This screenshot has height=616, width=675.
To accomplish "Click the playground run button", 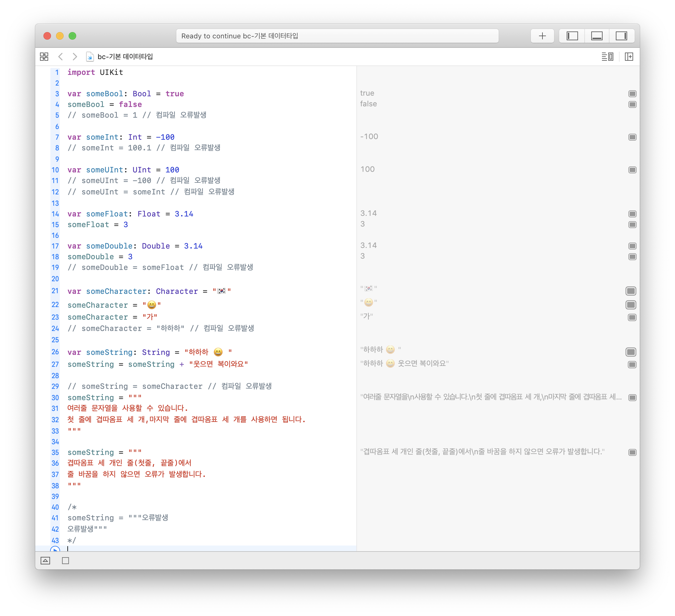I will 55,549.
